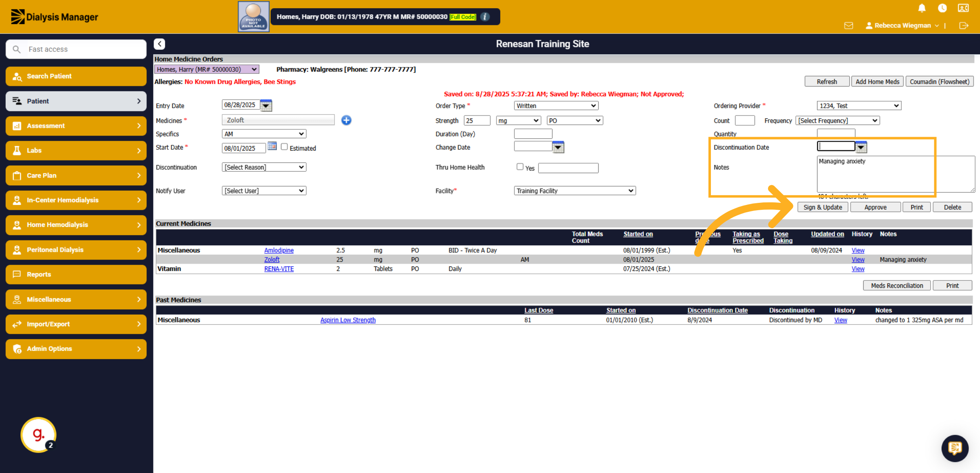Image resolution: width=980 pixels, height=473 pixels.
Task: Expand the Admin Options menu
Action: click(76, 349)
